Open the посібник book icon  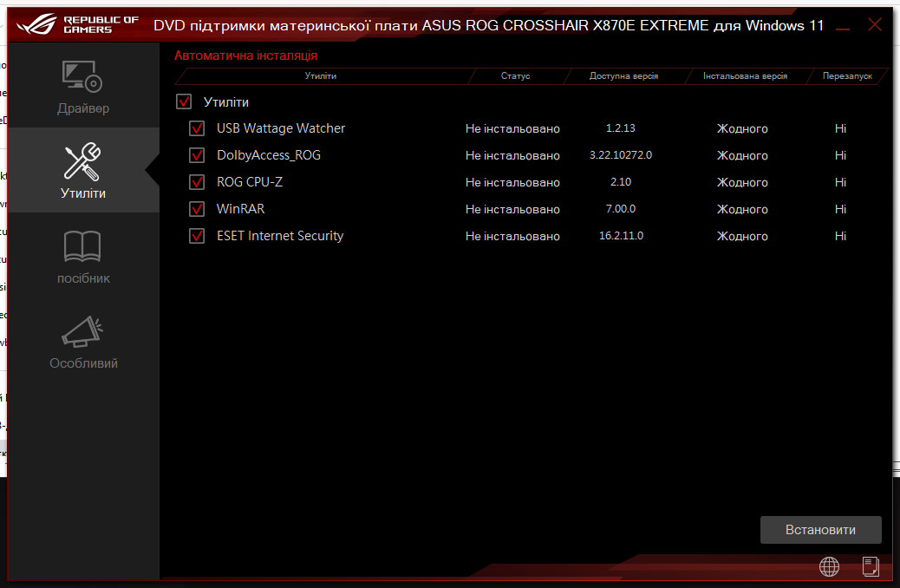pyautogui.click(x=82, y=246)
